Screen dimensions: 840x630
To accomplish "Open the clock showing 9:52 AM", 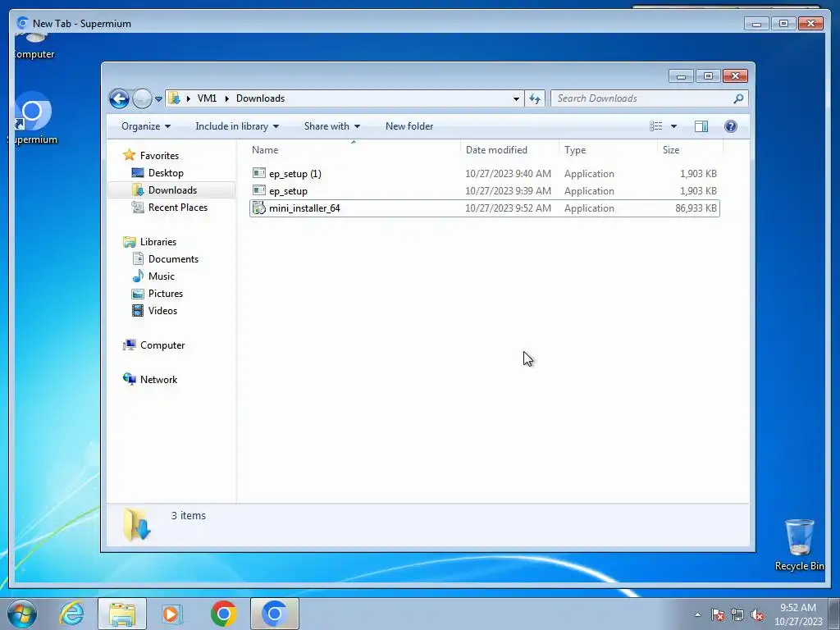I will point(798,614).
